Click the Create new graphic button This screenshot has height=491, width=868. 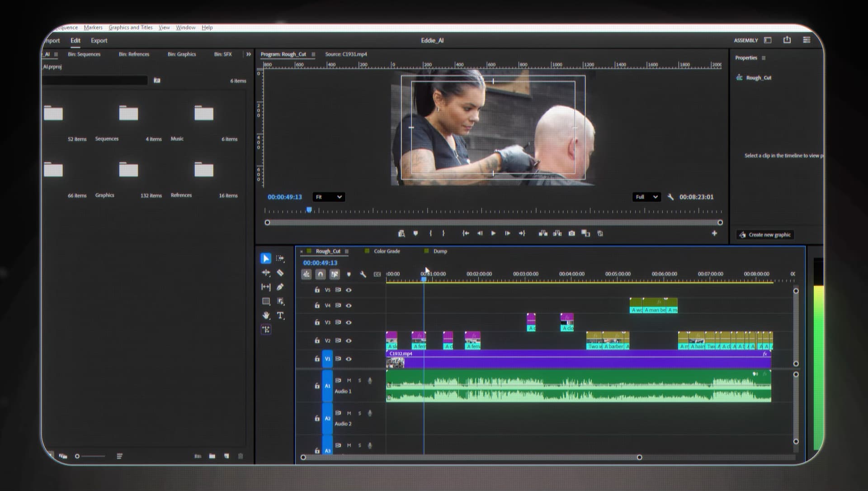764,234
